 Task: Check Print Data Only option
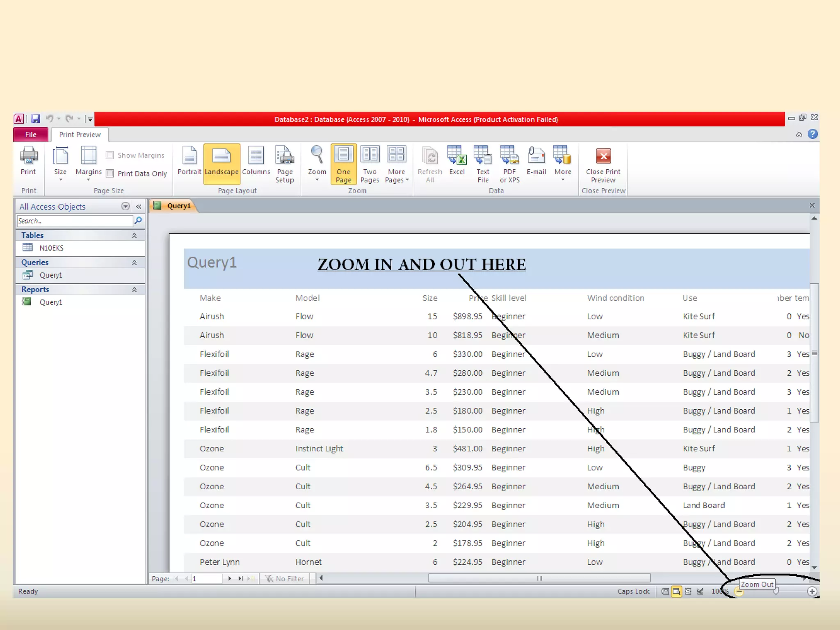coord(110,173)
